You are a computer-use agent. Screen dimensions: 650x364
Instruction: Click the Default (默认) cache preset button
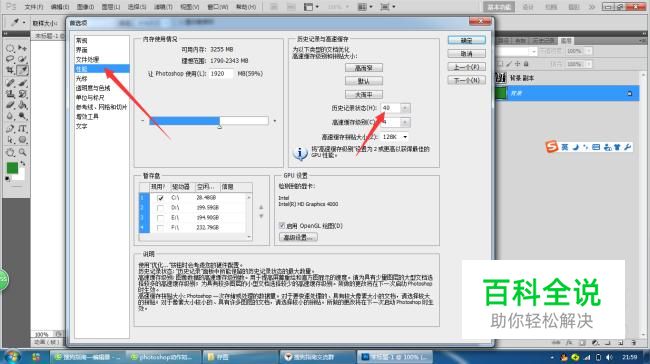click(x=364, y=81)
